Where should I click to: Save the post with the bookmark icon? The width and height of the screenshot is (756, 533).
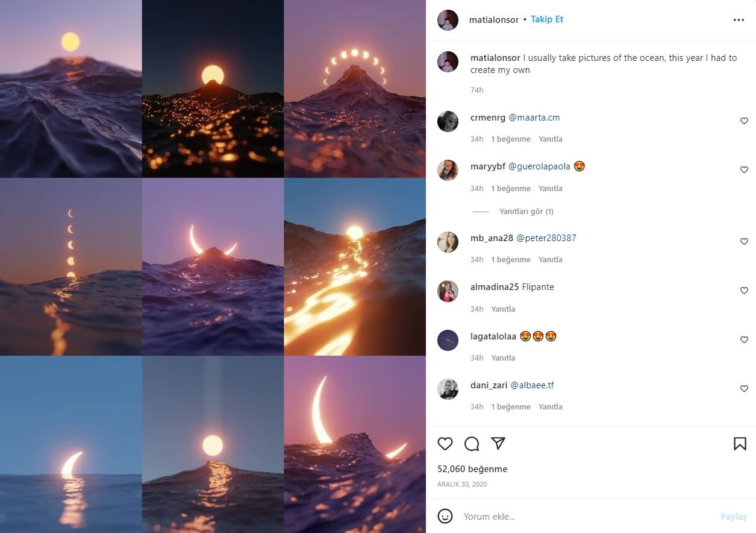(x=740, y=444)
